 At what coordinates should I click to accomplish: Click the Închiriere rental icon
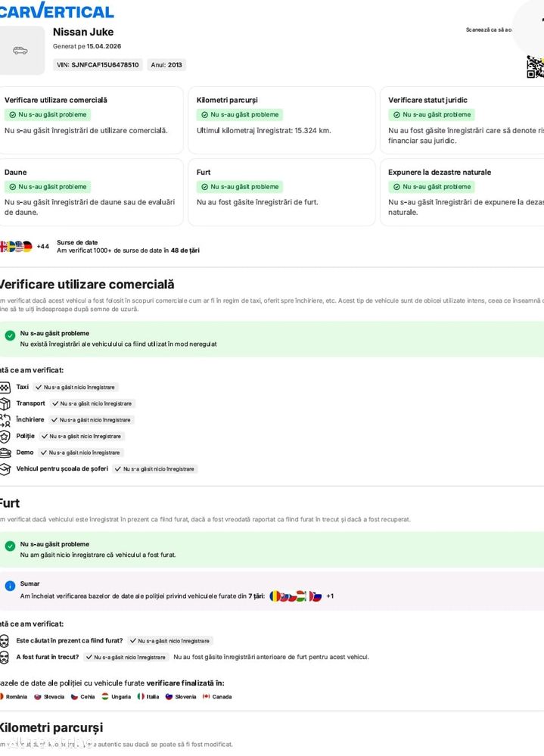pyautogui.click(x=5, y=420)
